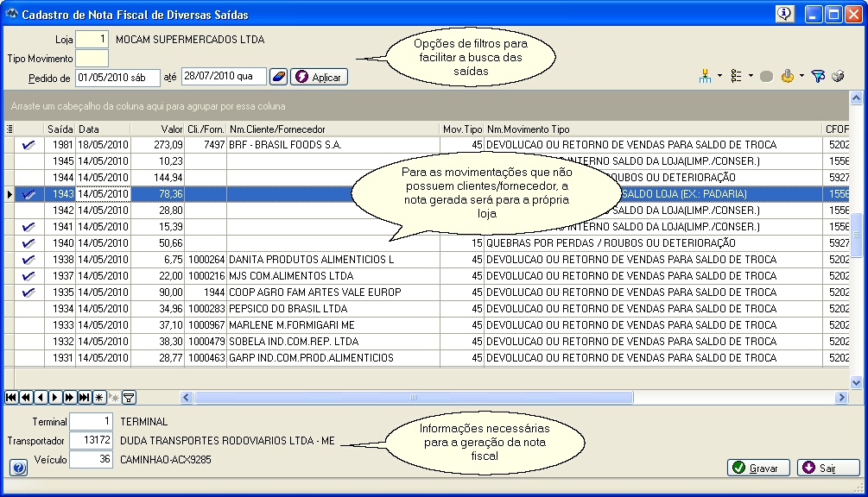Click vertical scrollbar up arrow
868x497 pixels.
coord(856,98)
